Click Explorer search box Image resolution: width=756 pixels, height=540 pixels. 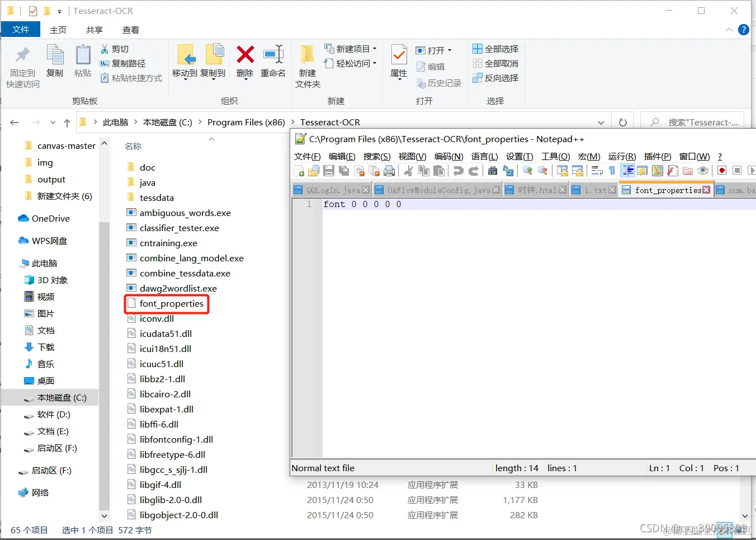pyautogui.click(x=692, y=122)
